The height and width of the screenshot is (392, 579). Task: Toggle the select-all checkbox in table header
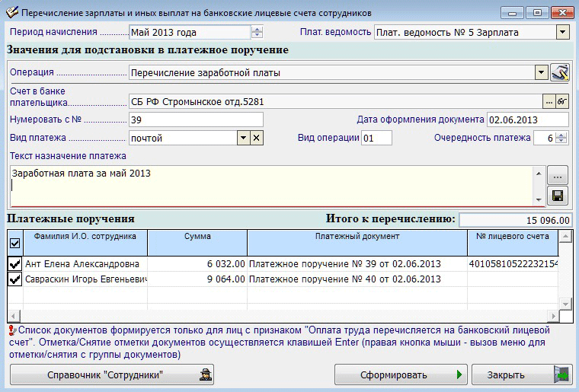14,243
